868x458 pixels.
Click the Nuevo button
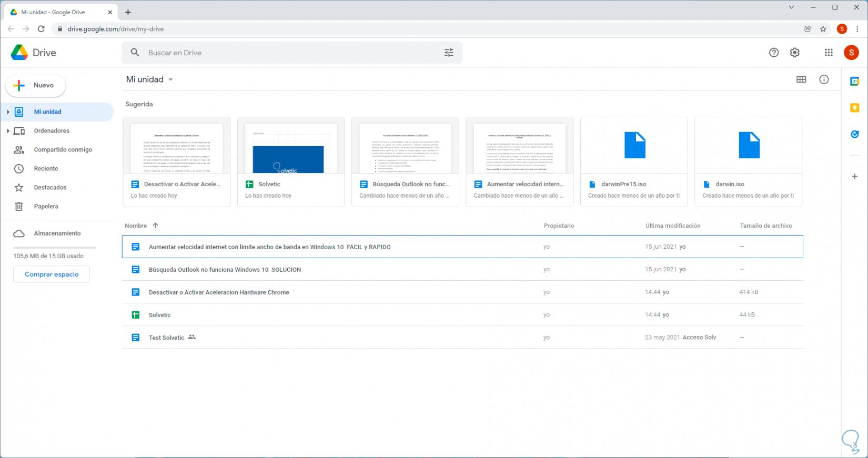(x=36, y=86)
